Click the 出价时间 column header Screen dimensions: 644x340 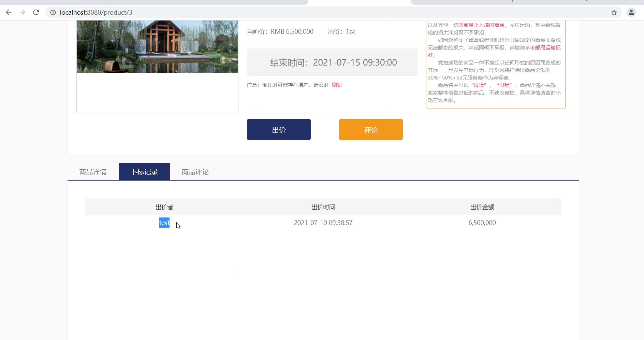[x=323, y=207]
